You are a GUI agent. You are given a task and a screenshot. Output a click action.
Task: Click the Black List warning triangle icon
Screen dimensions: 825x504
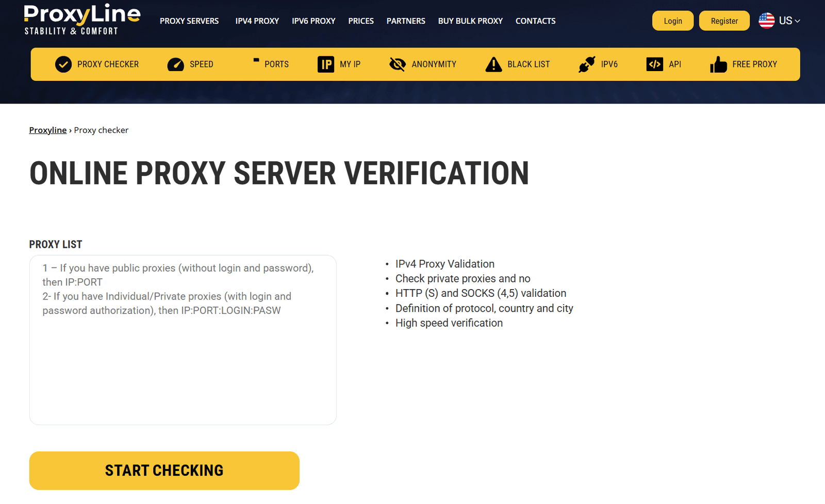point(493,64)
